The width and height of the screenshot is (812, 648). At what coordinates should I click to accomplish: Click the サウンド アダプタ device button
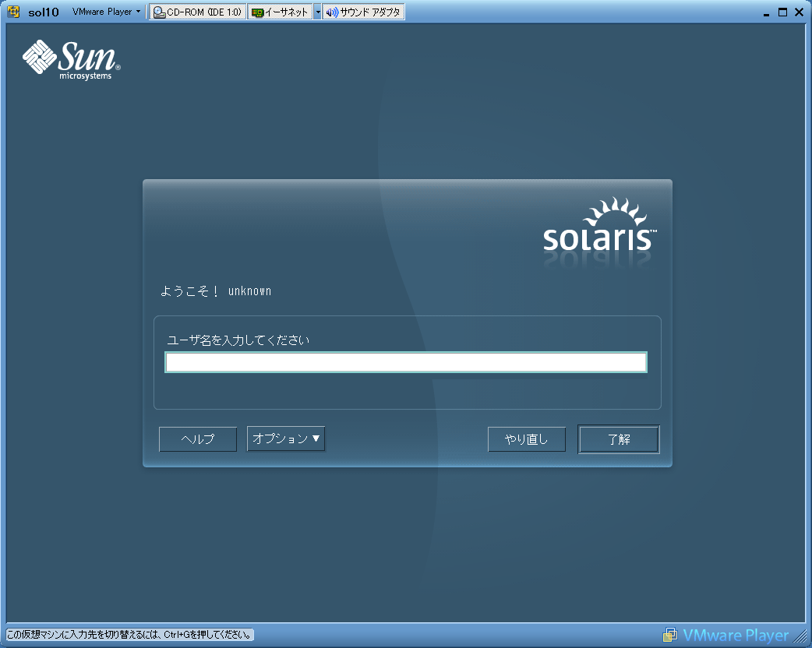pyautogui.click(x=364, y=12)
